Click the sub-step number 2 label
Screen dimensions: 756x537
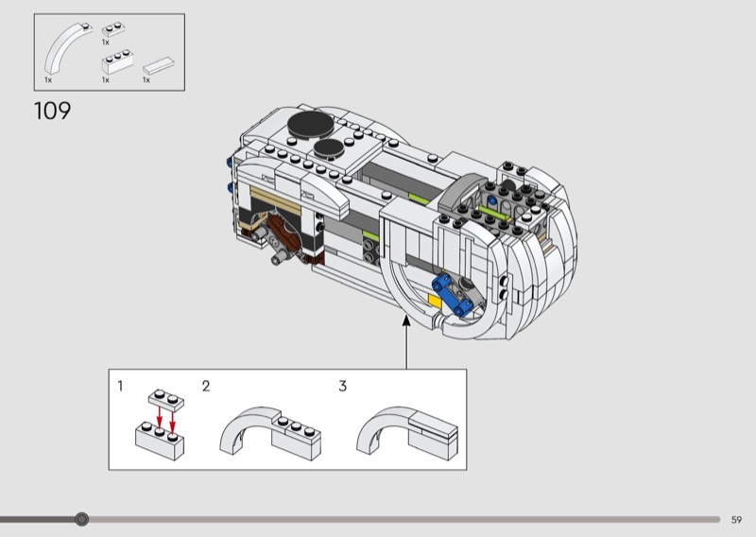pos(206,386)
